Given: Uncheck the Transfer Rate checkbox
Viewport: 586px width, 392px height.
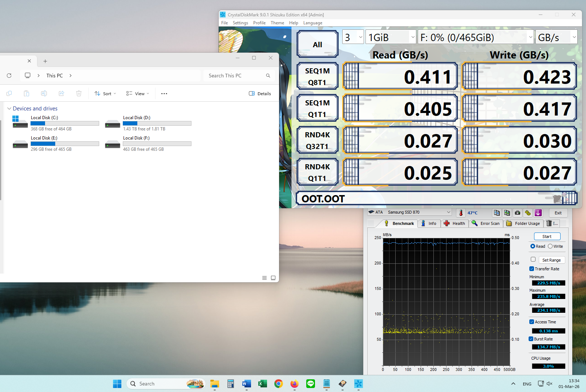Looking at the screenshot, I should (532, 269).
